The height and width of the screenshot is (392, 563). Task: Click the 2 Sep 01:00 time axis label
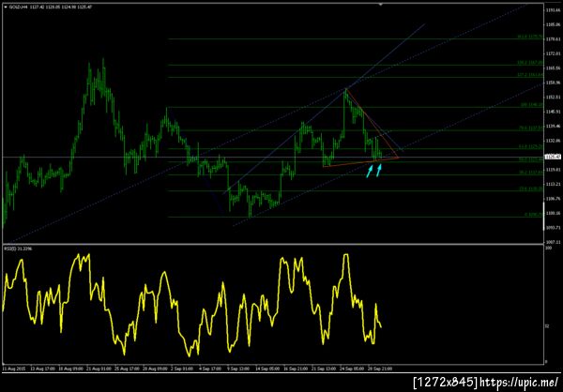pos(182,369)
